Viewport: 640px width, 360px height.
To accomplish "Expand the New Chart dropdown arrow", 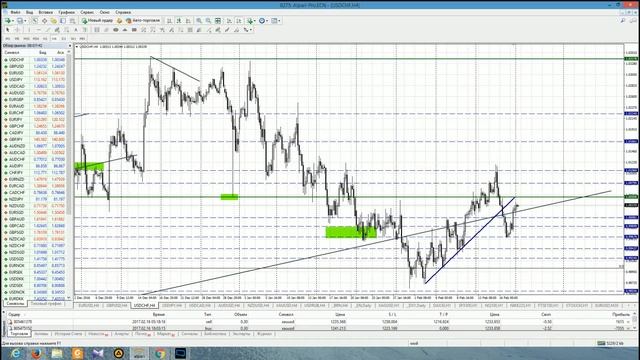I will (13, 20).
